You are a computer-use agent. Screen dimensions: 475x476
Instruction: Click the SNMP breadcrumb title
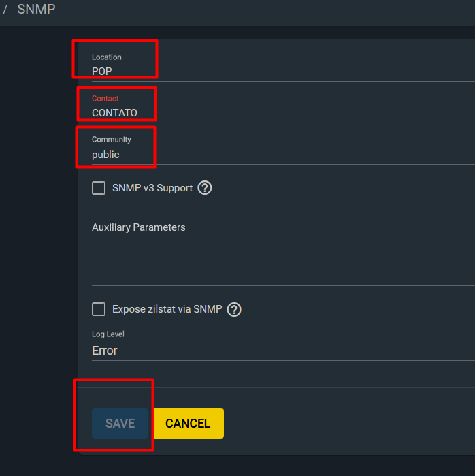[x=36, y=9]
